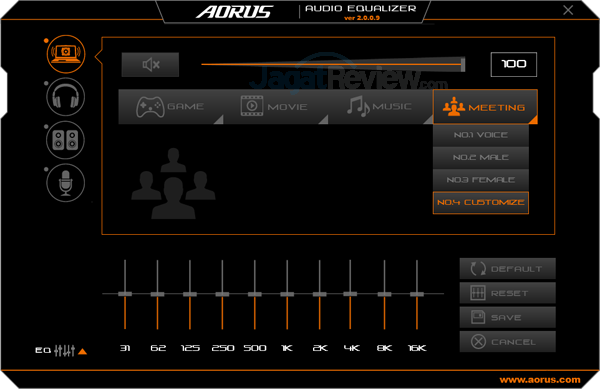This screenshot has width=600, height=389.
Task: Click the film reel movie icon
Action: (252, 106)
